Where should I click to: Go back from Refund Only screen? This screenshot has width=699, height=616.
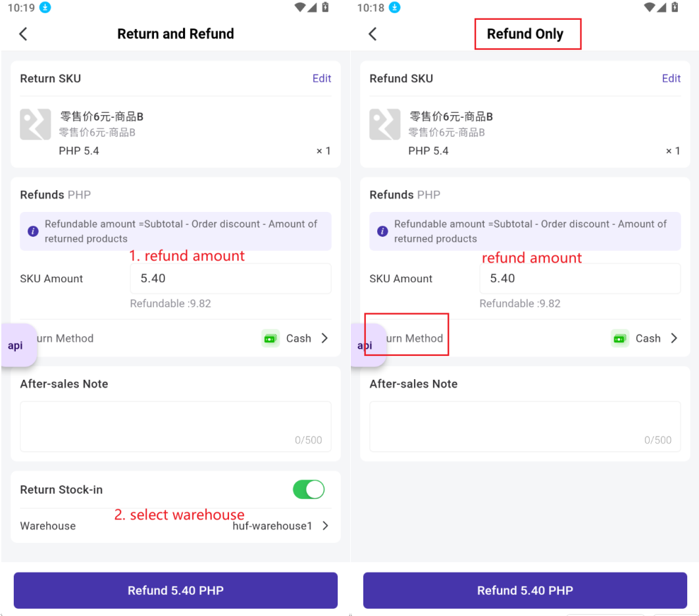click(373, 34)
